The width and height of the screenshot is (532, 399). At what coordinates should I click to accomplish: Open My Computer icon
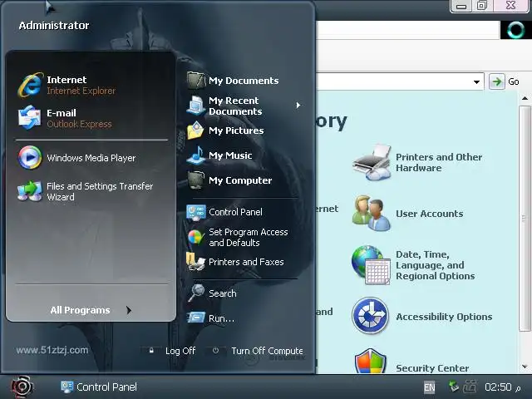tap(196, 180)
